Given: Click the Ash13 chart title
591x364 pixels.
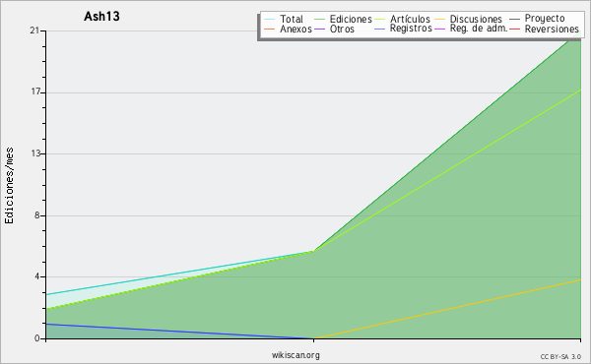Looking at the screenshot, I should [x=101, y=16].
